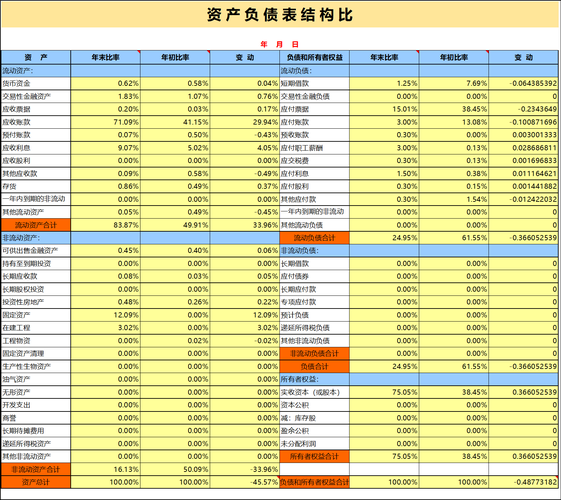Click the 商誉 row label
The image size is (561, 500).
(36, 418)
